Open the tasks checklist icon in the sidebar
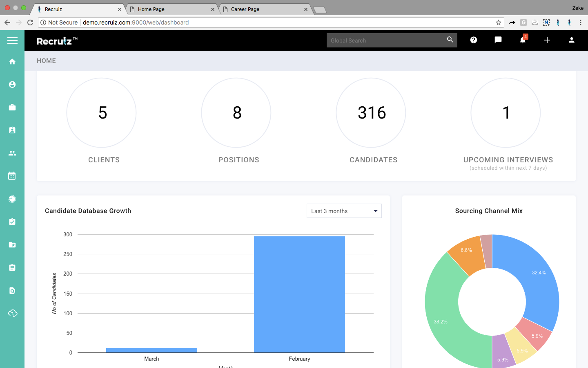 tap(12, 222)
